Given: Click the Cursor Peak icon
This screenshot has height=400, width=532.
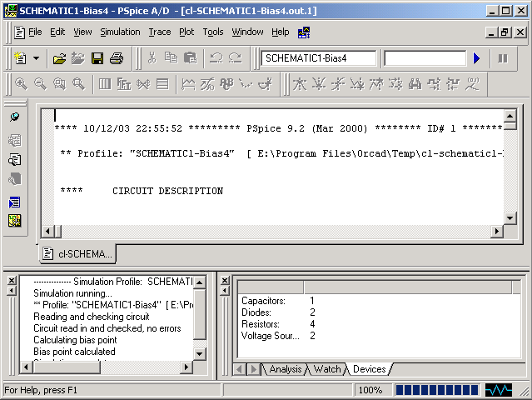Looking at the screenshot, I should [300, 84].
